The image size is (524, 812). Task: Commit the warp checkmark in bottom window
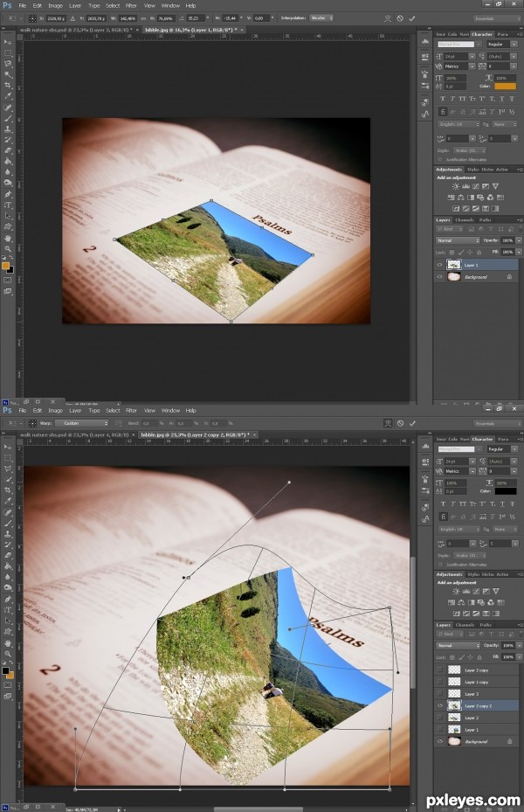point(412,423)
